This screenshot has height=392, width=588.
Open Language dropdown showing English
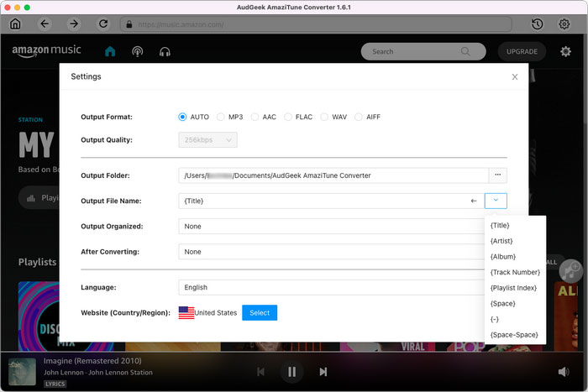pos(332,287)
